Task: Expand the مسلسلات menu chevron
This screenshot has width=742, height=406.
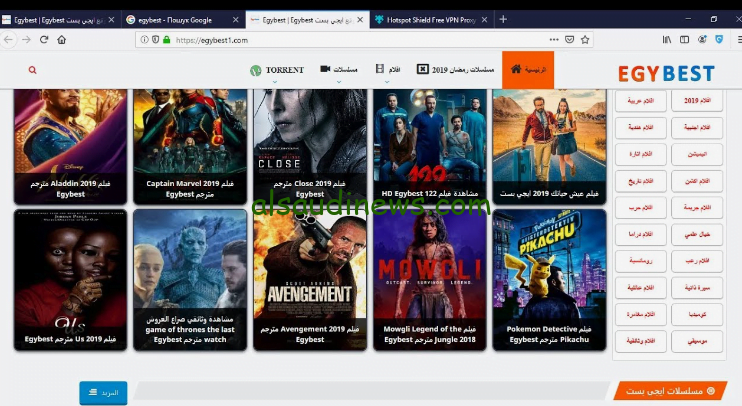Action: coord(339,82)
